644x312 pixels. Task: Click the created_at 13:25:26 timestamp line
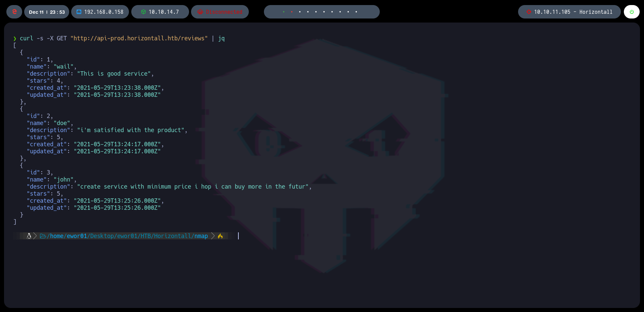(x=95, y=201)
